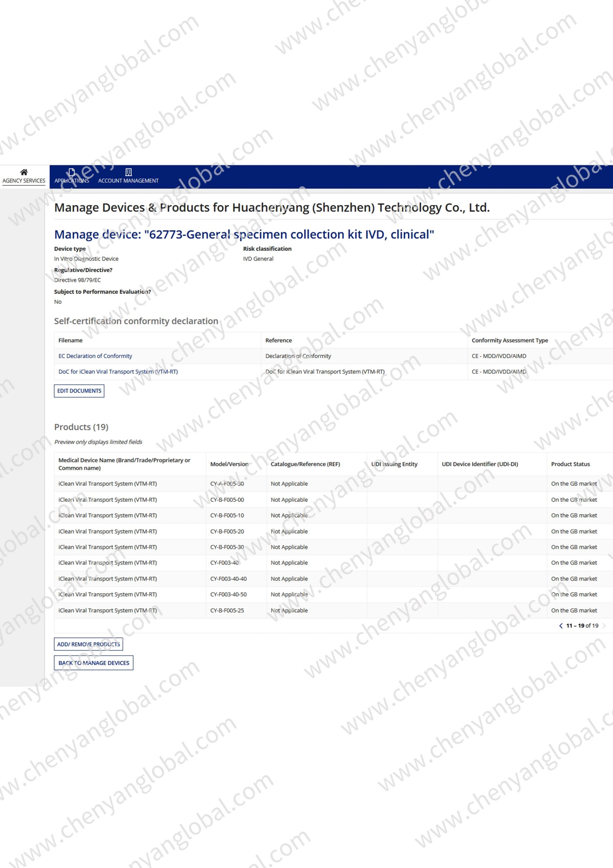
Task: Select product row with model CY-A-F005-30
Action: [227, 484]
